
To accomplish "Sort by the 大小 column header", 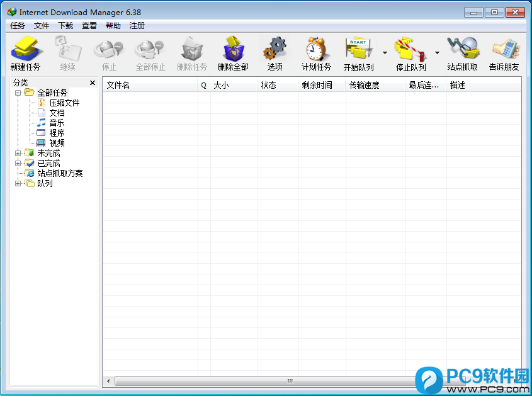I will [x=234, y=85].
